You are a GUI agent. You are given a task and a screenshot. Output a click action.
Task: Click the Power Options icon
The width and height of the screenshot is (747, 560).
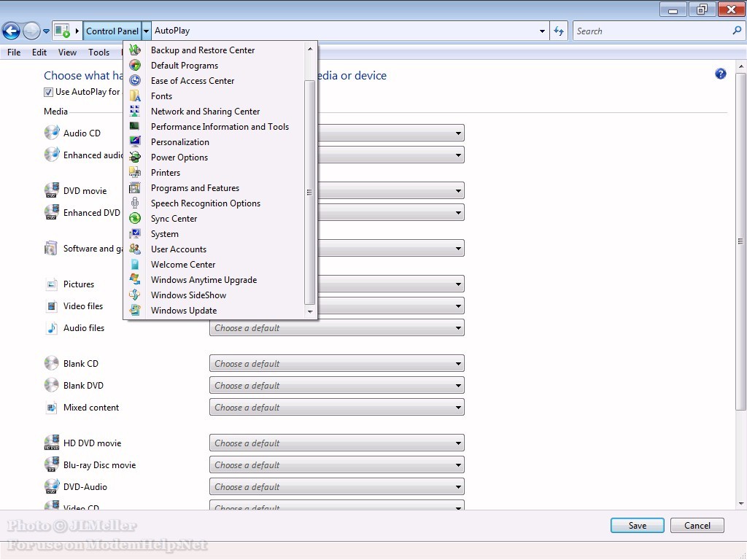135,157
